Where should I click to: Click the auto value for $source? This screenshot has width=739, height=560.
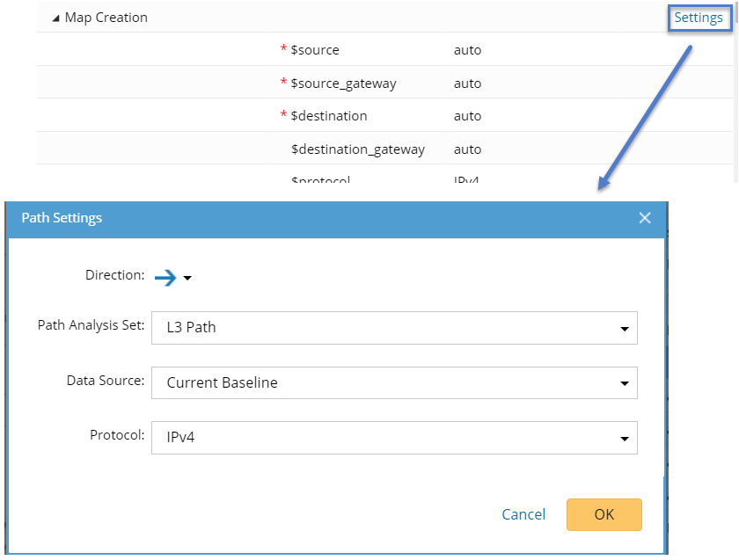467,50
